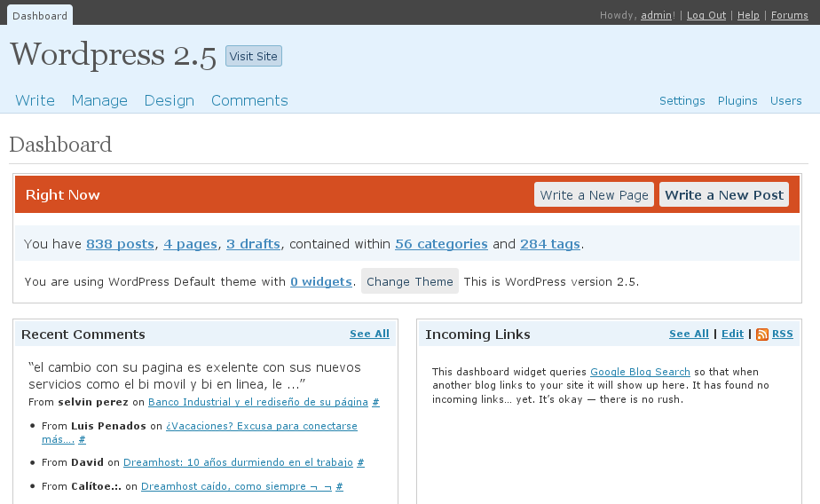Open the Plugins section

click(737, 100)
